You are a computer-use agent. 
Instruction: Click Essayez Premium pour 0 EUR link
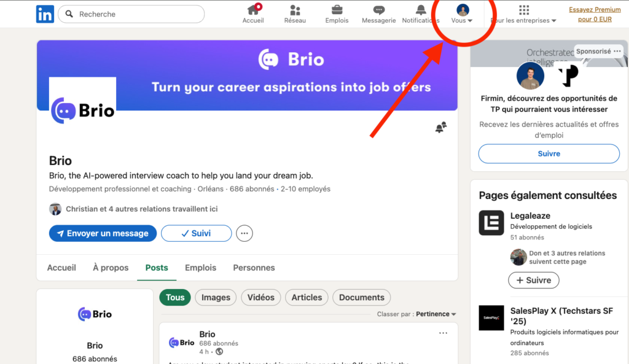[595, 14]
